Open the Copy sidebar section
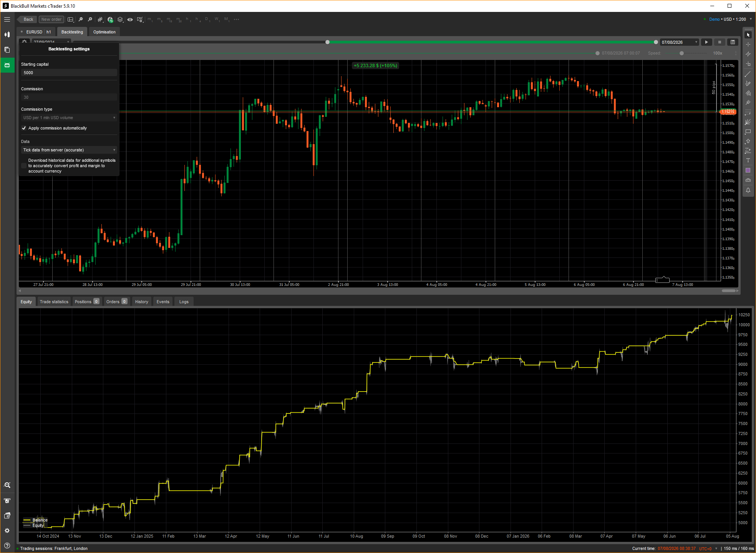This screenshot has width=756, height=553. [7, 50]
